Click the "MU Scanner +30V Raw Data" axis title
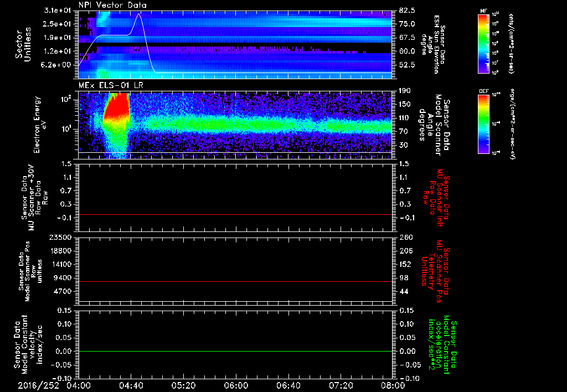Viewport: 567px width, 392px height. [35, 198]
